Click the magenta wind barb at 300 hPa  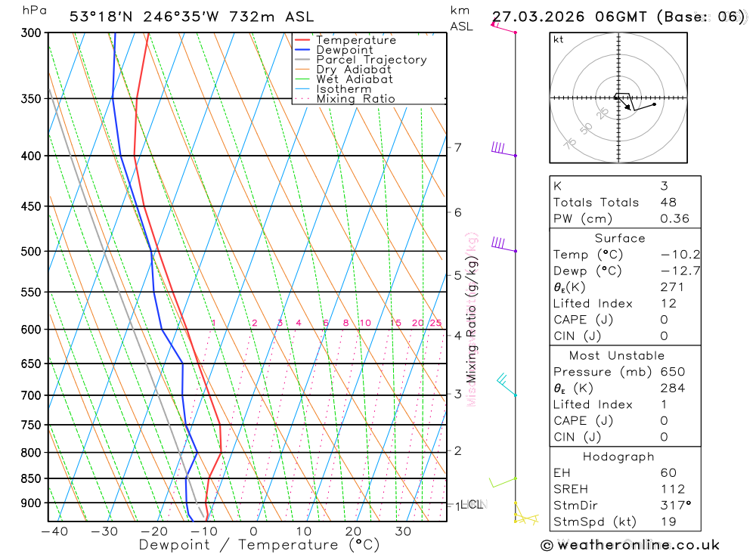(503, 27)
